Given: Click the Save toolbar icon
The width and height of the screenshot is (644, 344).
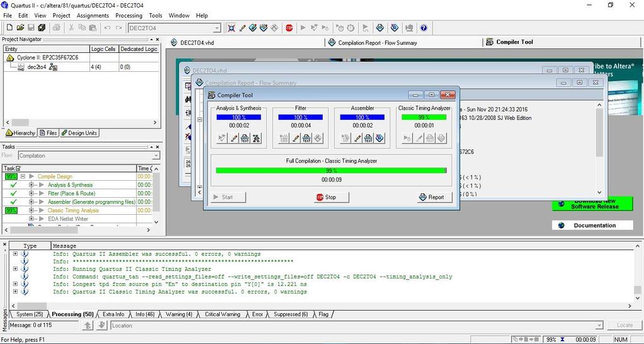Looking at the screenshot, I should (x=31, y=28).
